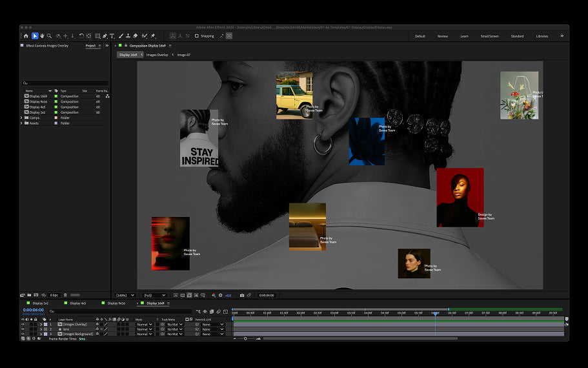Select the Puppet Pin tool
Image resolution: width=588 pixels, height=368 pixels.
point(153,36)
